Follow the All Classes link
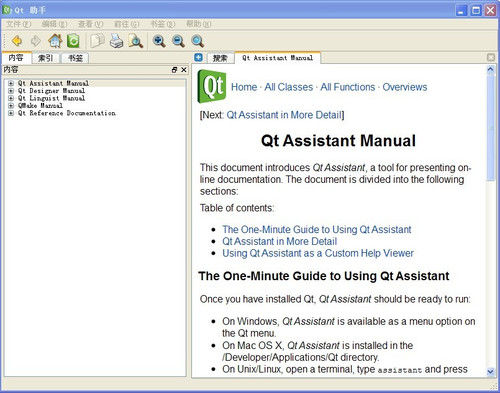Viewport: 500px width, 393px height. pyautogui.click(x=289, y=87)
